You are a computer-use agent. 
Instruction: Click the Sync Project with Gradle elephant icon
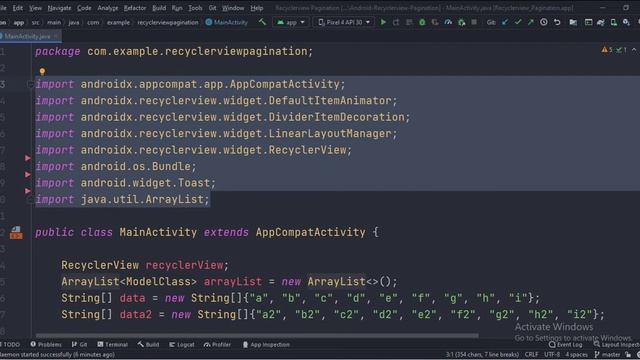click(x=601, y=22)
